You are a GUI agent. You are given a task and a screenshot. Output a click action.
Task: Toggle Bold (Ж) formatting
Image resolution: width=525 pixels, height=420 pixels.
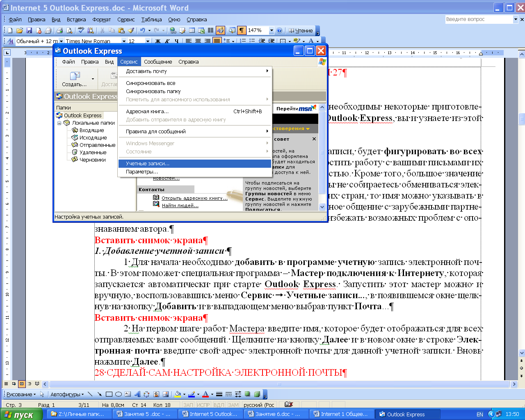[x=158, y=41]
